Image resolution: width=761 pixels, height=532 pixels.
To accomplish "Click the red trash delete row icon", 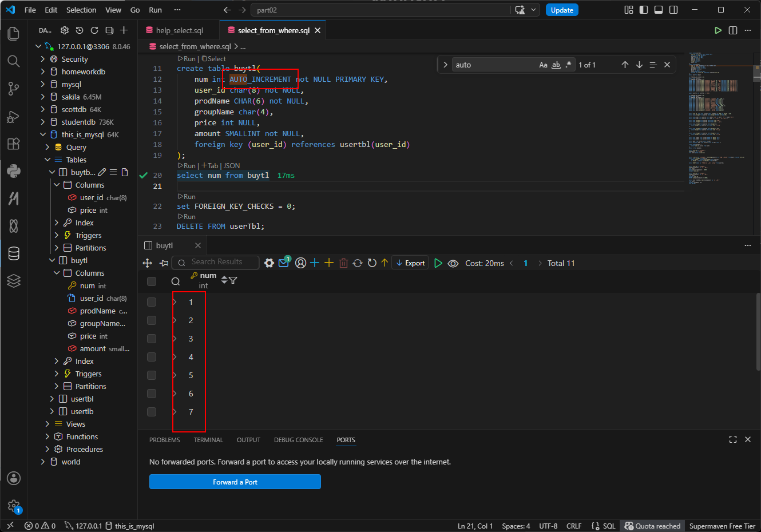I will click(343, 263).
